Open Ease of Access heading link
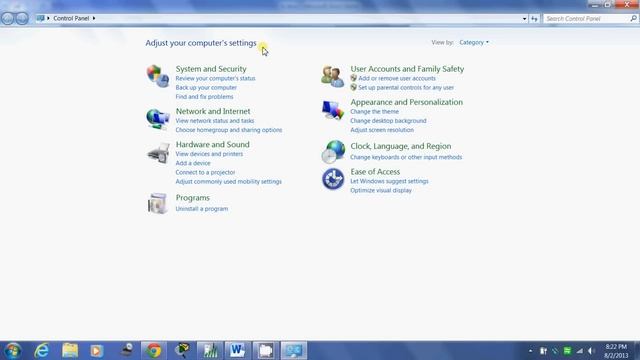Image resolution: width=640 pixels, height=360 pixels. (x=375, y=172)
